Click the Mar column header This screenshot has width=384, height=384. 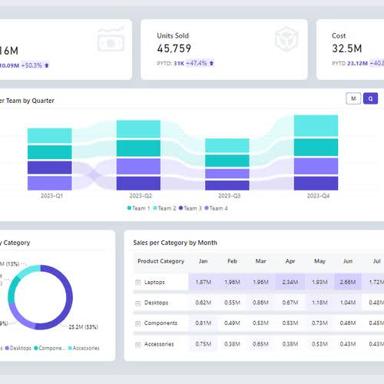[261, 261]
